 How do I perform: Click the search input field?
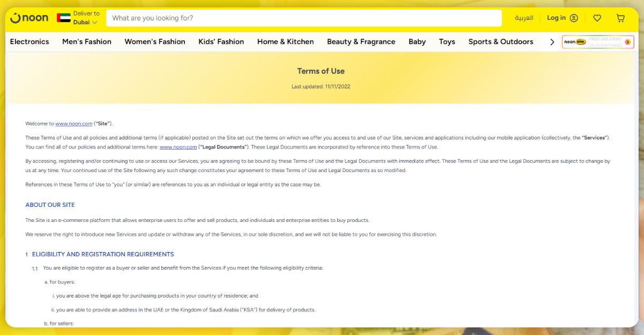304,18
